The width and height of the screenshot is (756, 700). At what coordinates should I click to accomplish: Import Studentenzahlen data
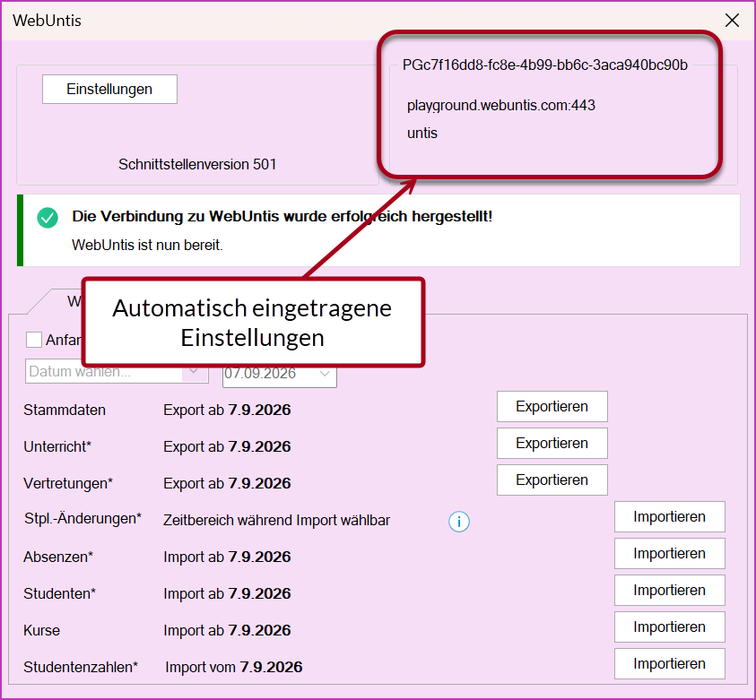[x=670, y=664]
